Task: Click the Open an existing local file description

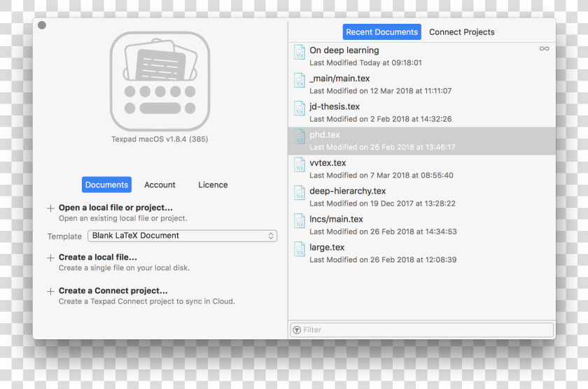Action: pyautogui.click(x=122, y=218)
